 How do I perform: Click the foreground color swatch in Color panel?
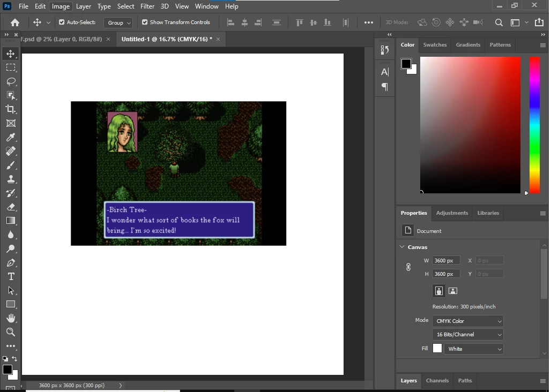click(x=406, y=64)
